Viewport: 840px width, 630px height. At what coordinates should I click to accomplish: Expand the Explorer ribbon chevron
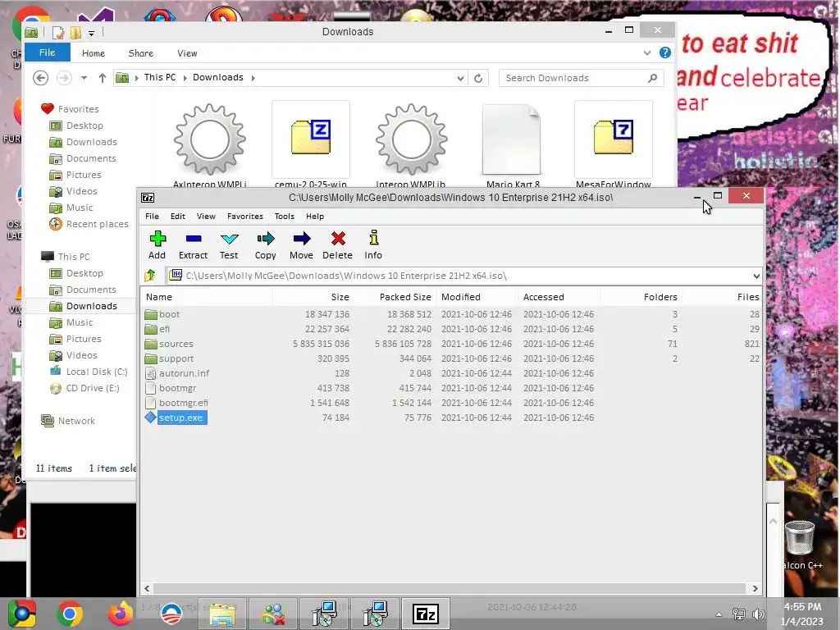647,52
